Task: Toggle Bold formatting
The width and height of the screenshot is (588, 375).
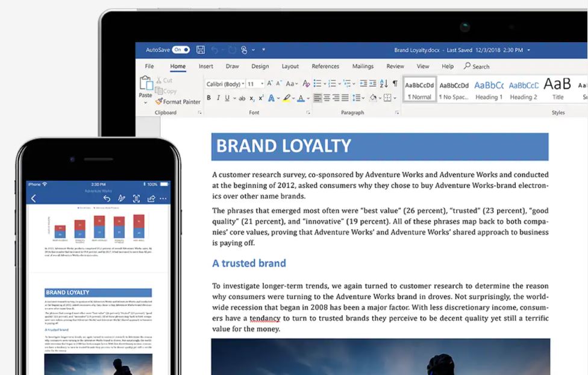Action: [x=208, y=98]
